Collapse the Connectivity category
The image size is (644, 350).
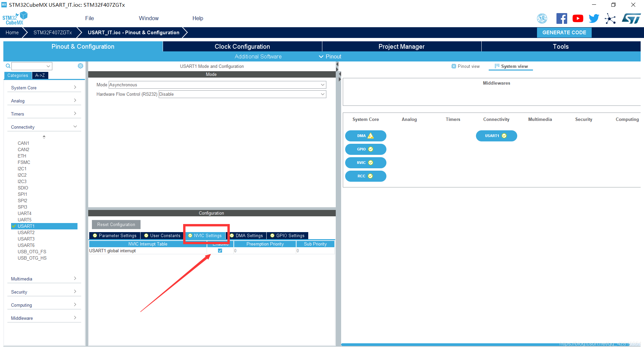[44, 127]
